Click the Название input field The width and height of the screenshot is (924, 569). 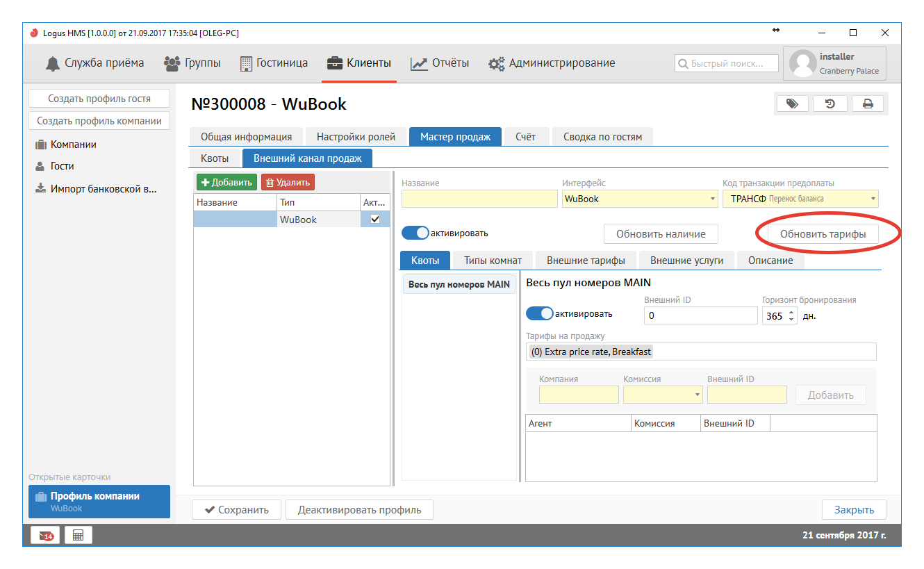click(478, 199)
